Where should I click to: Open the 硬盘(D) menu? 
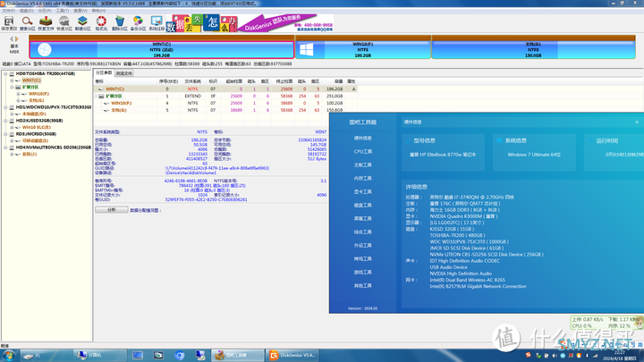27,11
